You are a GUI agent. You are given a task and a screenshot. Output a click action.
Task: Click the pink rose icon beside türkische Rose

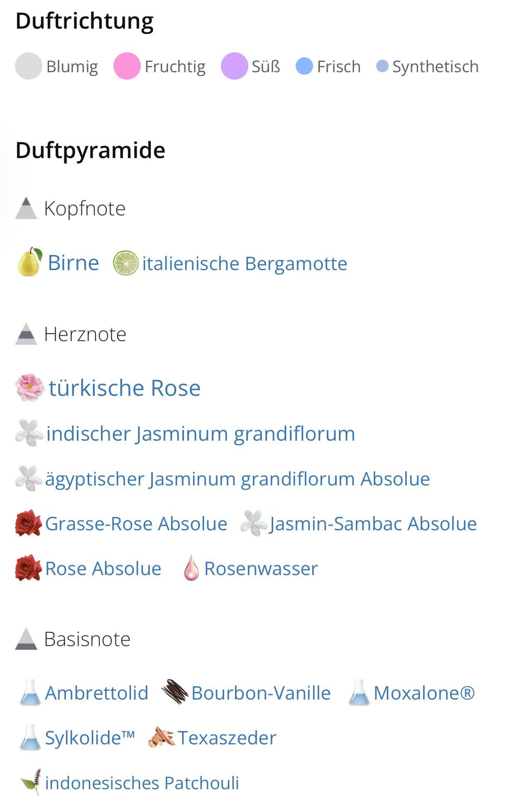pos(30,388)
